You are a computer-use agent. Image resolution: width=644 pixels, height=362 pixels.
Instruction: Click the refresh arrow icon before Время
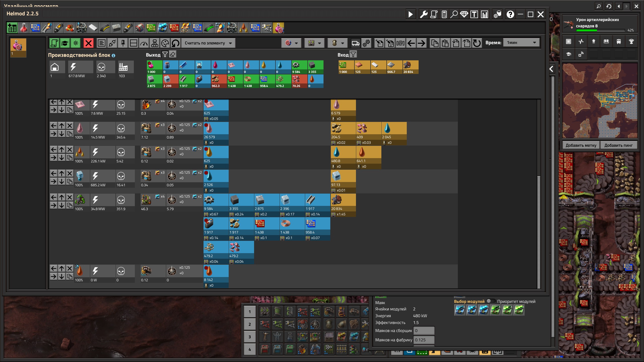click(x=477, y=43)
